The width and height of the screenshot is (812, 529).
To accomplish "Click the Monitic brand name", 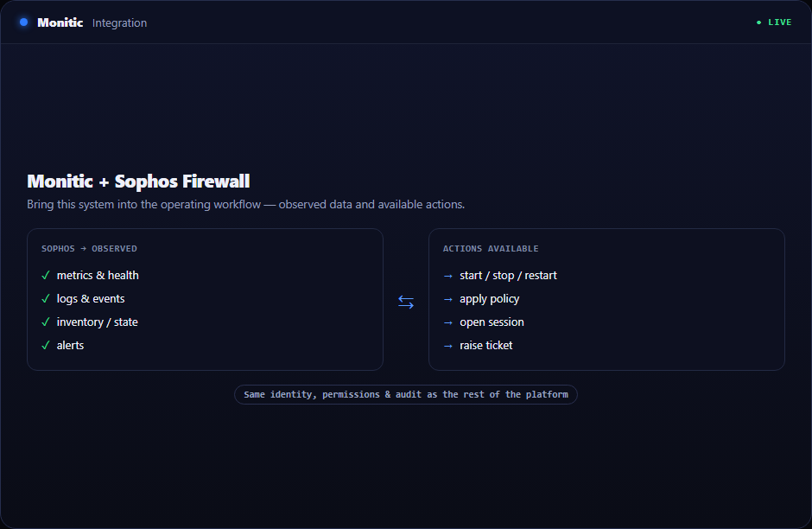I will tap(60, 22).
